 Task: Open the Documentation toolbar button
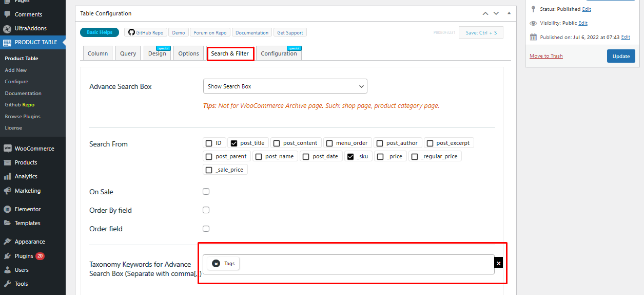tap(252, 32)
